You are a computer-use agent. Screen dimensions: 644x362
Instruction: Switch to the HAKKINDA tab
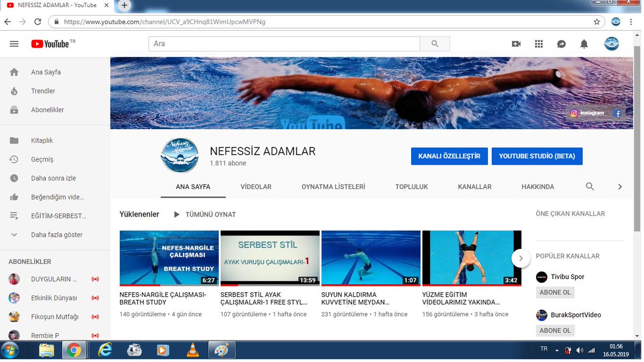pyautogui.click(x=538, y=187)
